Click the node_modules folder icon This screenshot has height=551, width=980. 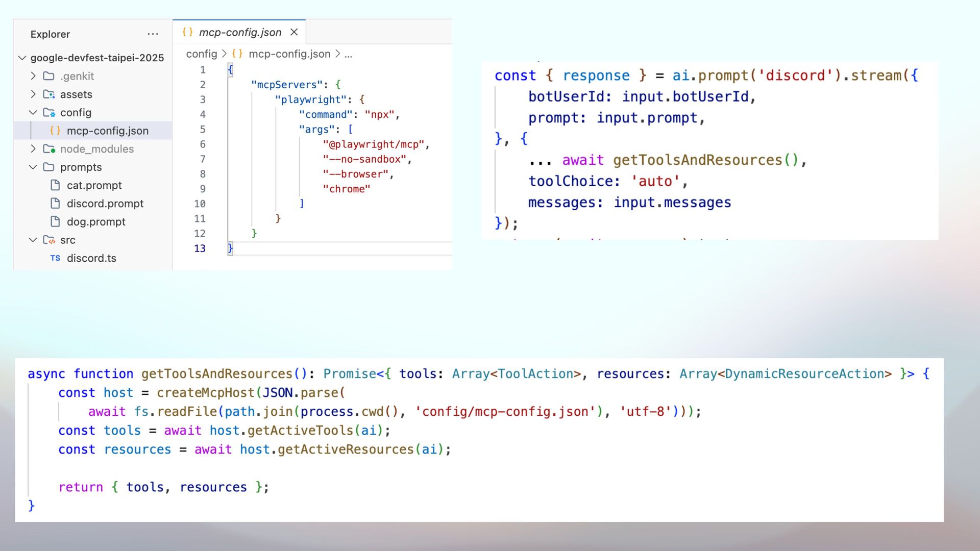tap(49, 149)
